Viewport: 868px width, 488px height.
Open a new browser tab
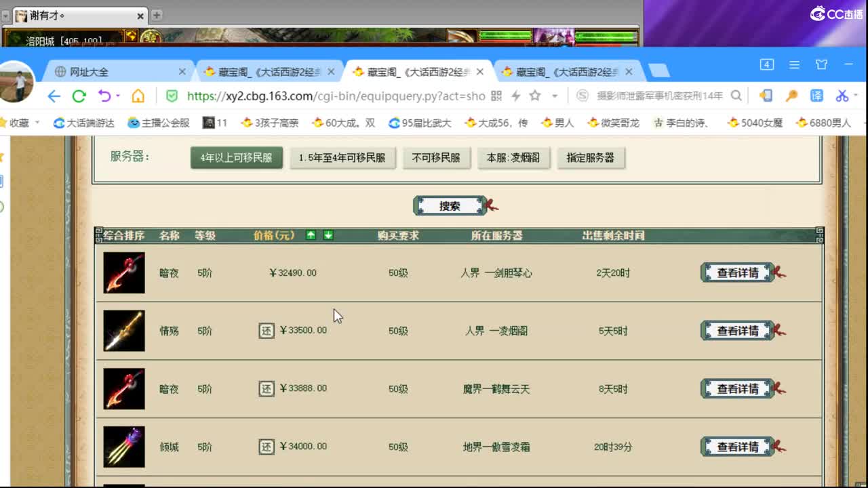(x=658, y=71)
